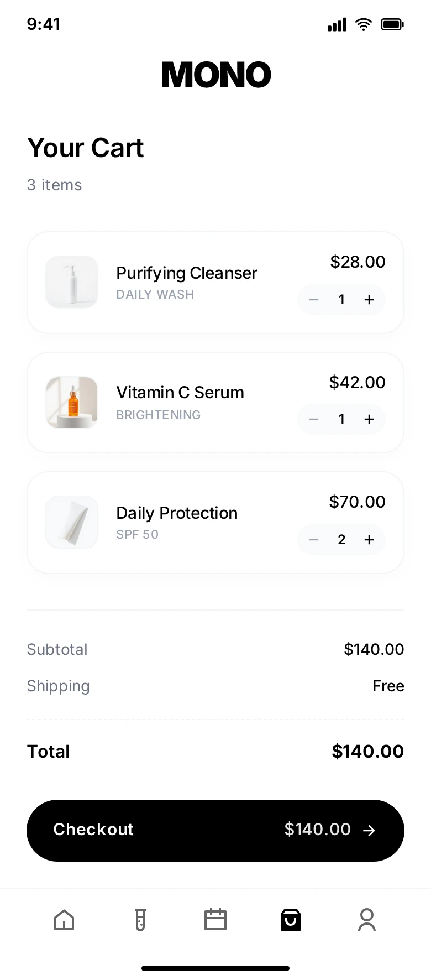The width and height of the screenshot is (431, 980).
Task: Decrease Purifying Cleanser quantity with minus
Action: (x=314, y=300)
